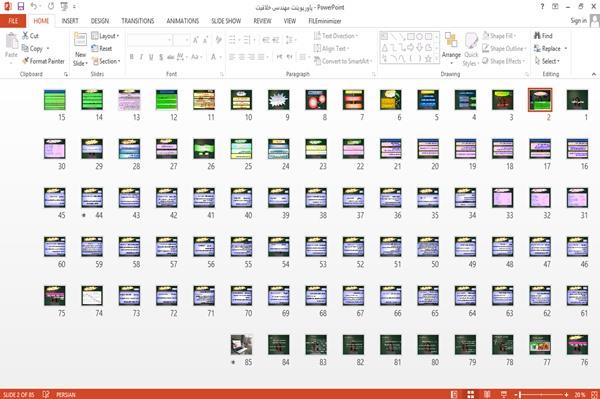Image resolution: width=600 pixels, height=399 pixels.
Task: Switch to the ANIMATIONS tab
Action: [183, 21]
